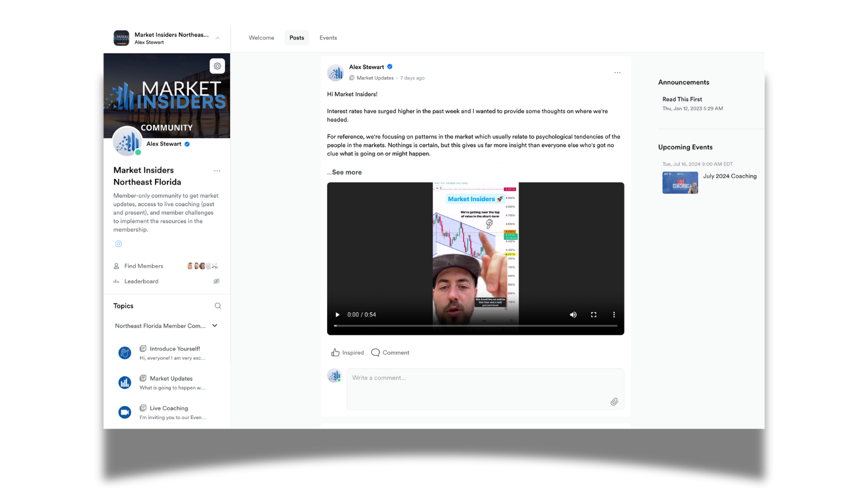Screen dimensions: 868x488
Task: Select the Posts tab
Action: tap(297, 38)
